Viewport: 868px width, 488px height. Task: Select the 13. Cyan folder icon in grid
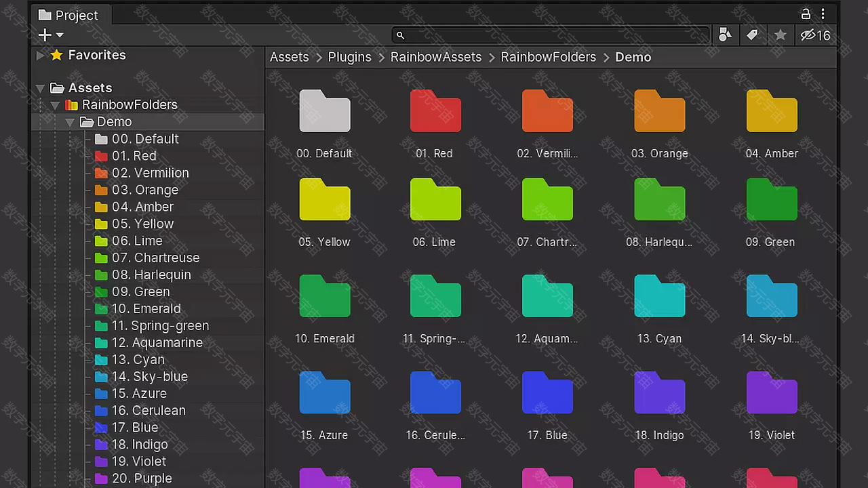[x=660, y=296]
